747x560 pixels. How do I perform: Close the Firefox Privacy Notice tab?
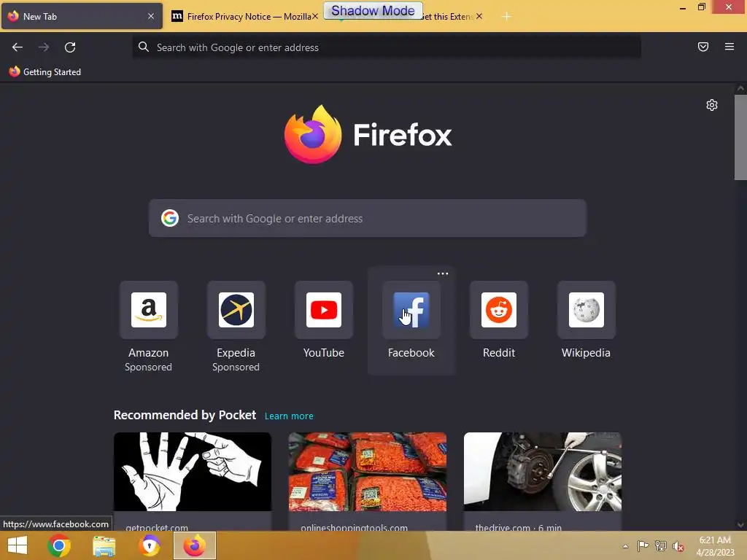coord(315,16)
